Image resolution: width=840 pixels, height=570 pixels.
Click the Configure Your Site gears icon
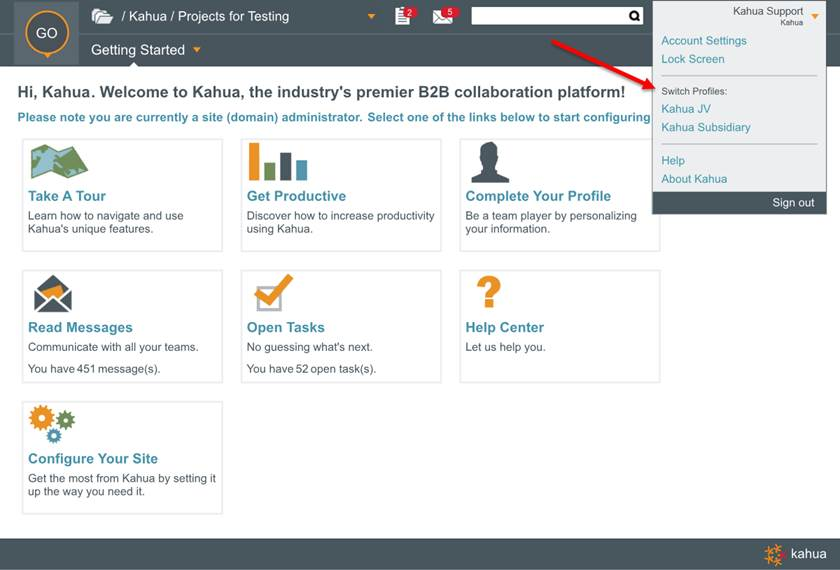(x=52, y=424)
